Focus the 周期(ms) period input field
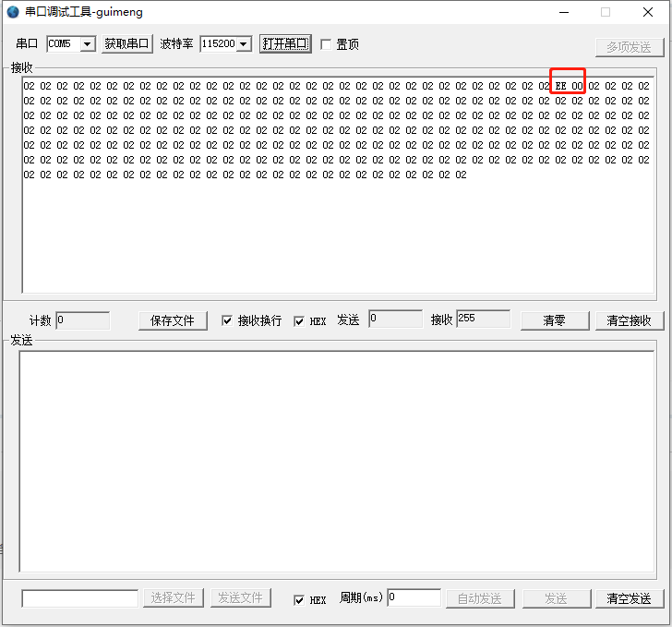 pyautogui.click(x=414, y=598)
